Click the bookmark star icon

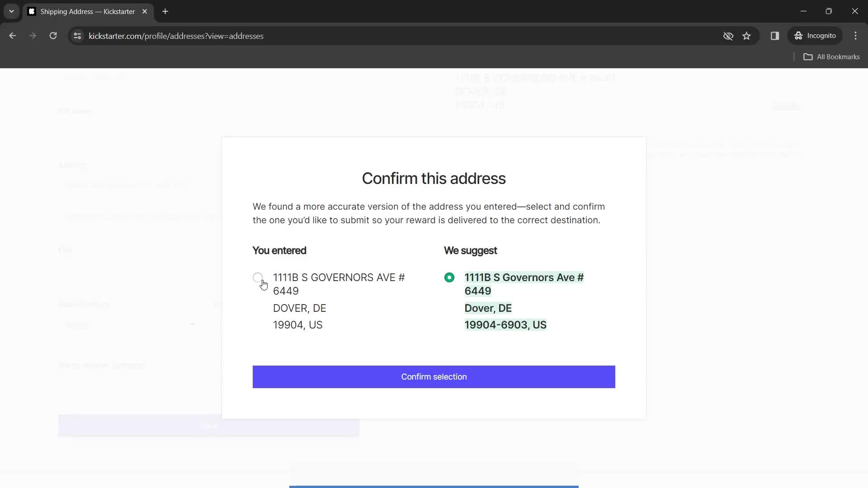pyautogui.click(x=747, y=36)
